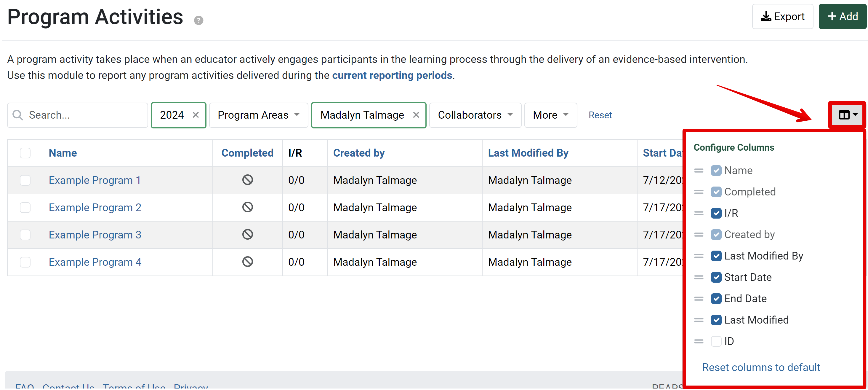Viewport: 868px width, 390px height.
Task: Open the Program Areas filter dropdown
Action: [258, 115]
